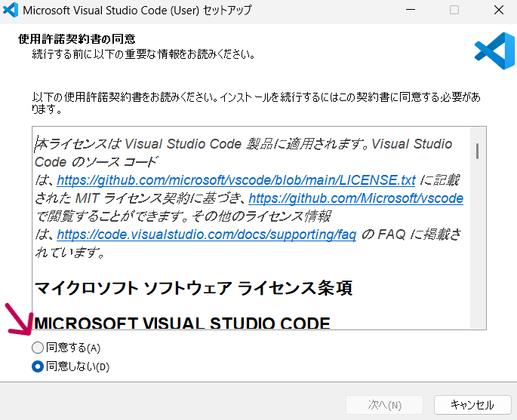The height and width of the screenshot is (420, 517).
Task: Click the MICROSOFT VISUAL STUDIO CODE heading
Action: (x=183, y=323)
